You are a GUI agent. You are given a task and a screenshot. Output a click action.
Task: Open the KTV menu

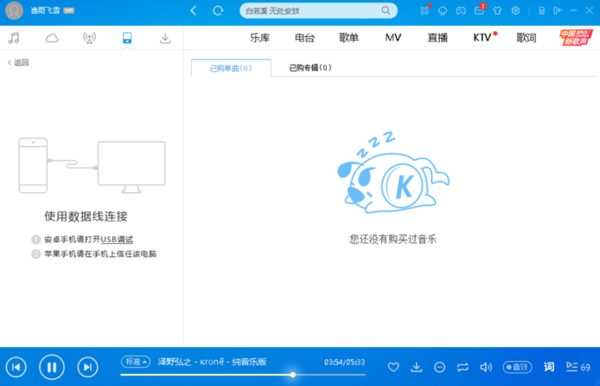coord(483,37)
